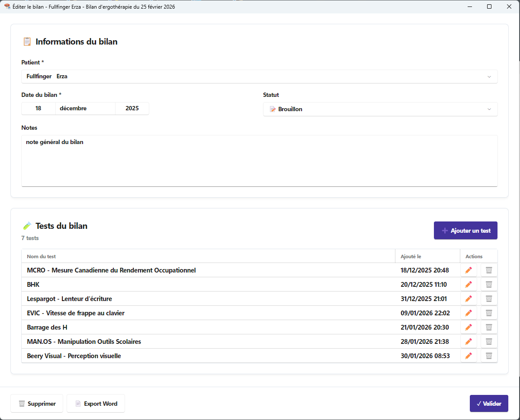This screenshot has width=520, height=420.
Task: Select the MCRO - Mesure Canadienne row name
Action: [111, 270]
